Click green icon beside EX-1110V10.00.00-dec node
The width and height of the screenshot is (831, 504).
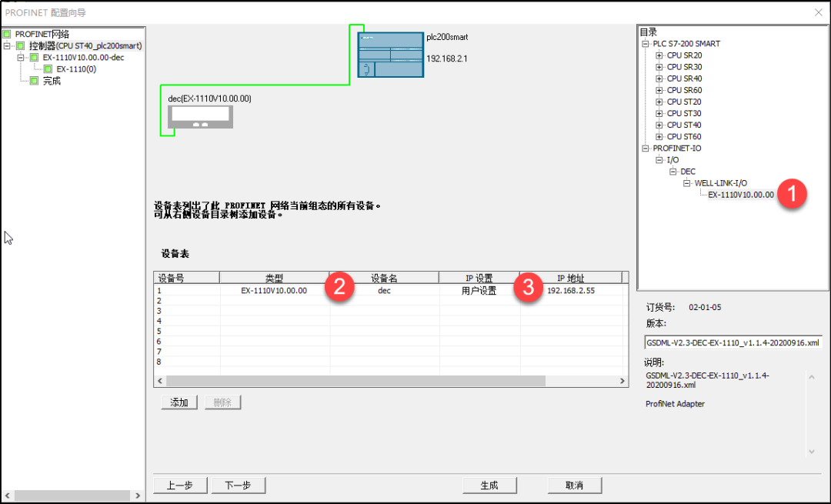point(35,57)
